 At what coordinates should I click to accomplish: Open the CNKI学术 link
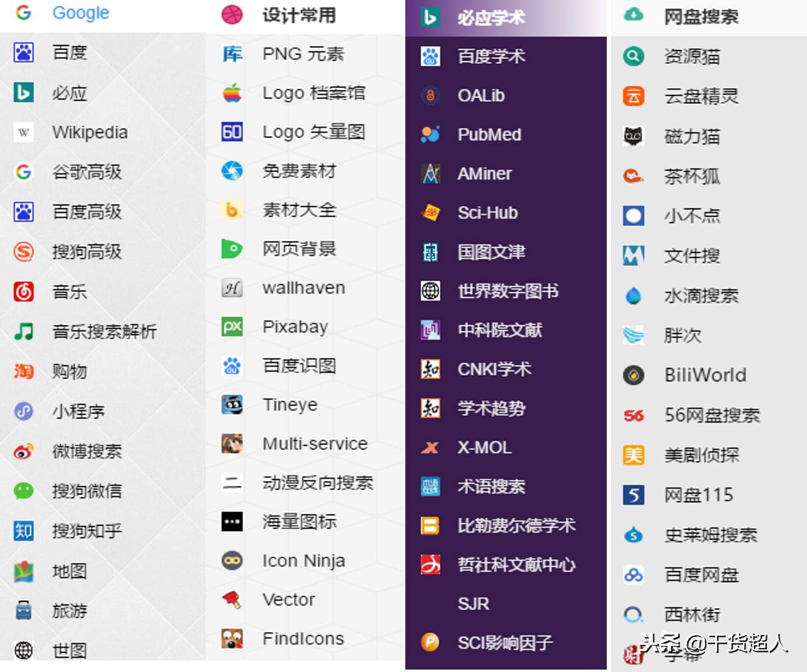[x=494, y=369]
